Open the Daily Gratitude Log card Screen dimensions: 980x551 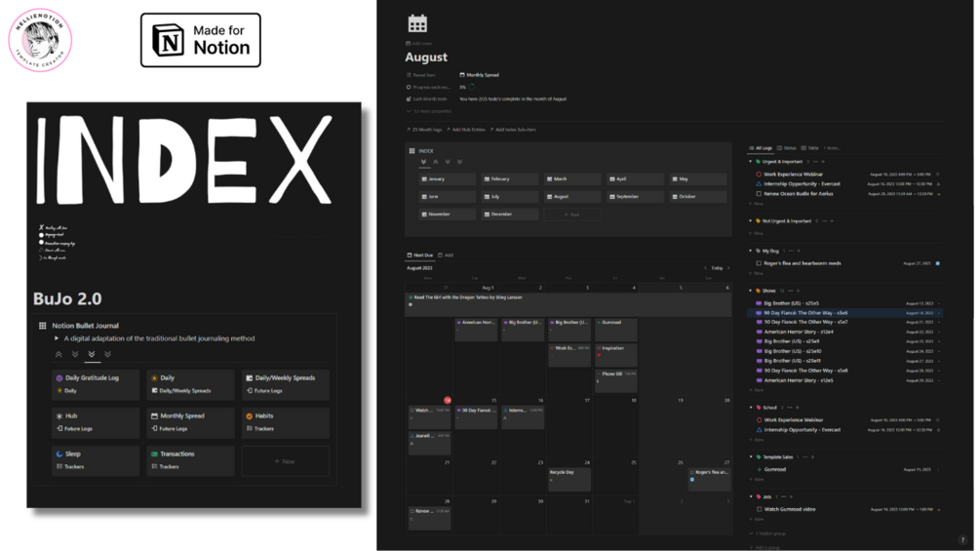coord(95,383)
